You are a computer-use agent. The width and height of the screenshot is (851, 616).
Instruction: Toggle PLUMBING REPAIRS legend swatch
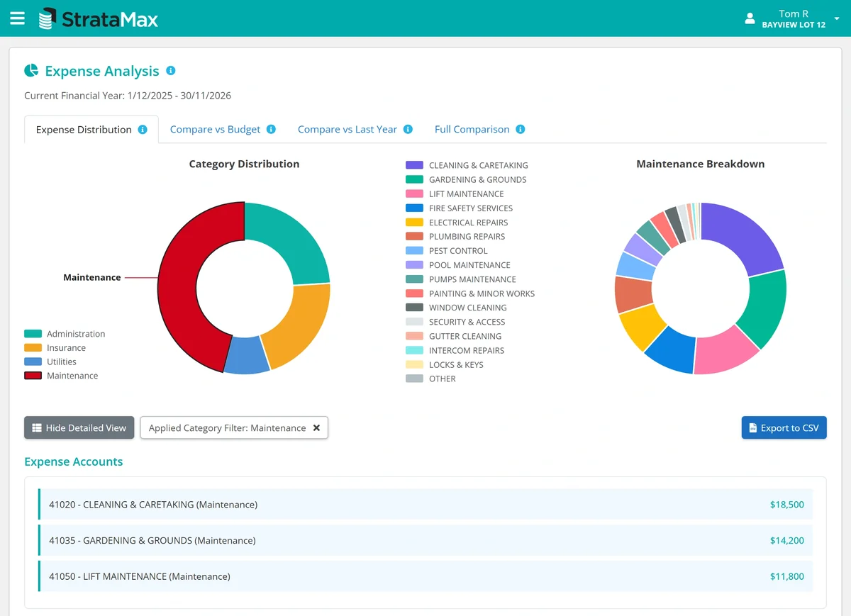click(x=415, y=236)
